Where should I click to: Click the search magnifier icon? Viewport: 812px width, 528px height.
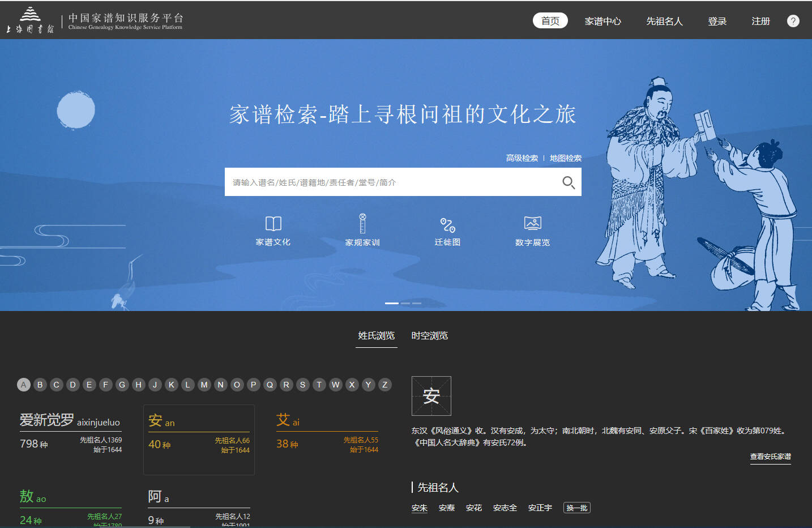[x=568, y=182]
